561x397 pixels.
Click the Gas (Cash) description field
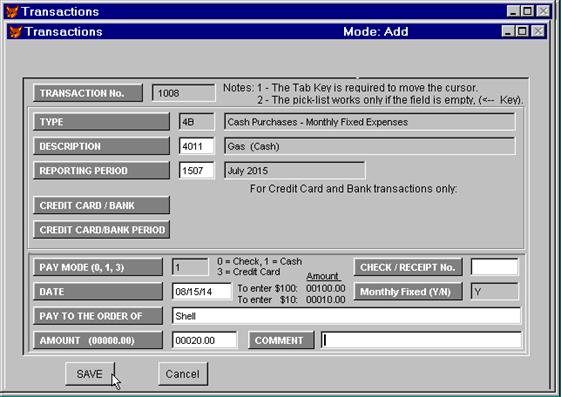point(370,146)
